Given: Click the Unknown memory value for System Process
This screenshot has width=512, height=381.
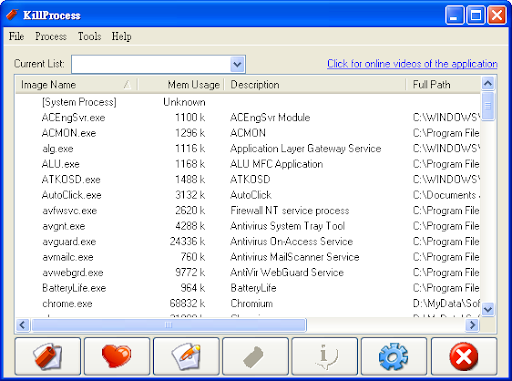Looking at the screenshot, I should coord(184,102).
